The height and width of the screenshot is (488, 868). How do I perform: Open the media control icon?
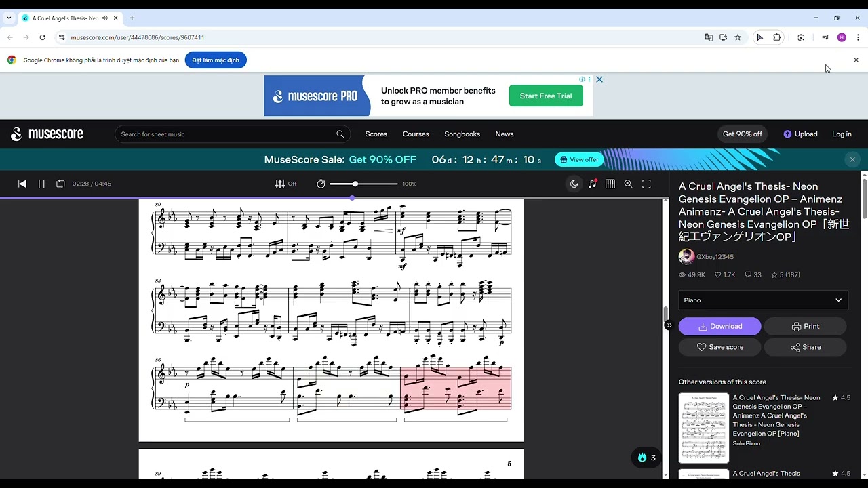pyautogui.click(x=825, y=37)
